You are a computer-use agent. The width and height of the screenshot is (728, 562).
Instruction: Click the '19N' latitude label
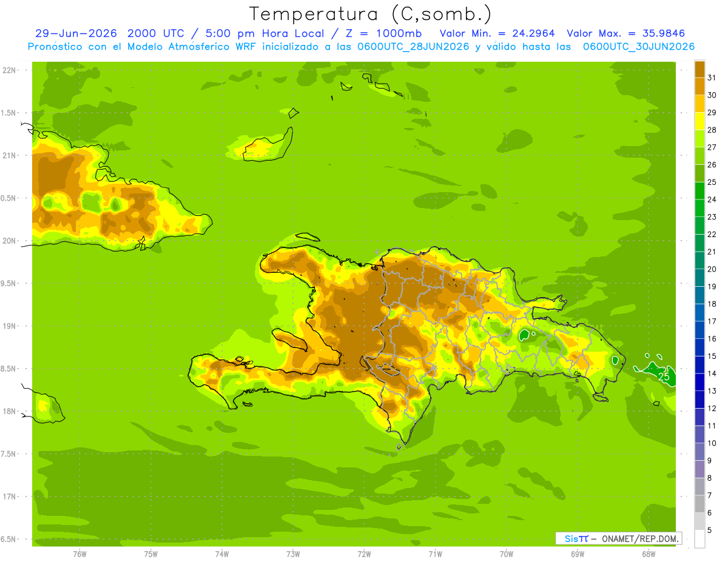[x=10, y=326]
